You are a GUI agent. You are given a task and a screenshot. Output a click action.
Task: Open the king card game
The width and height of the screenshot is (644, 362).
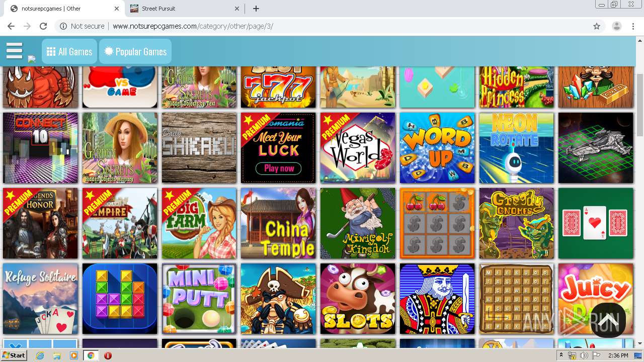point(437,299)
